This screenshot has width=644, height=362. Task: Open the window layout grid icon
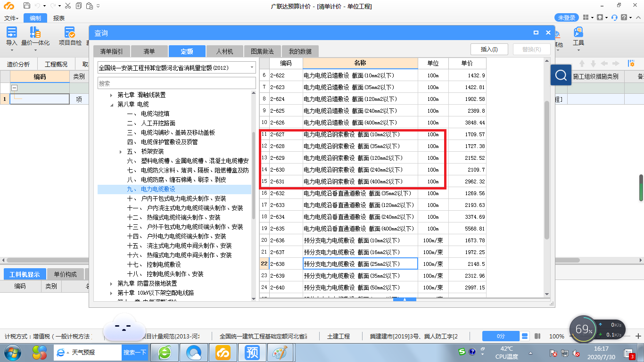pos(585,17)
